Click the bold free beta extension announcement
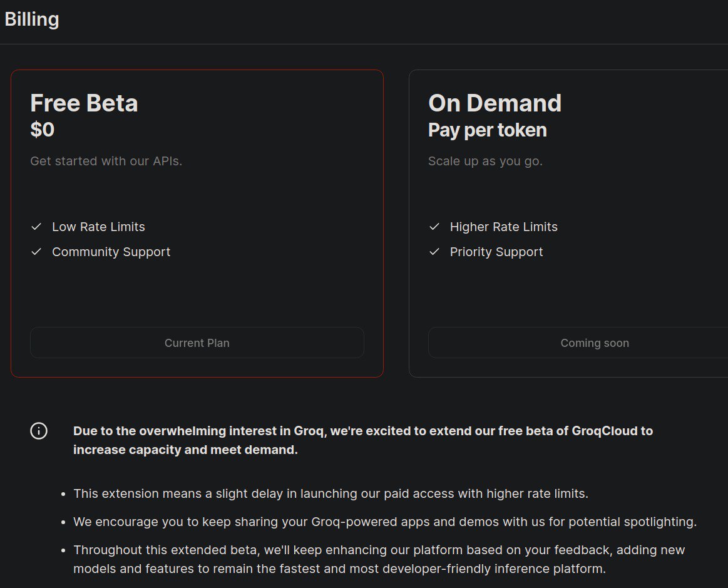The image size is (728, 588). click(x=362, y=440)
